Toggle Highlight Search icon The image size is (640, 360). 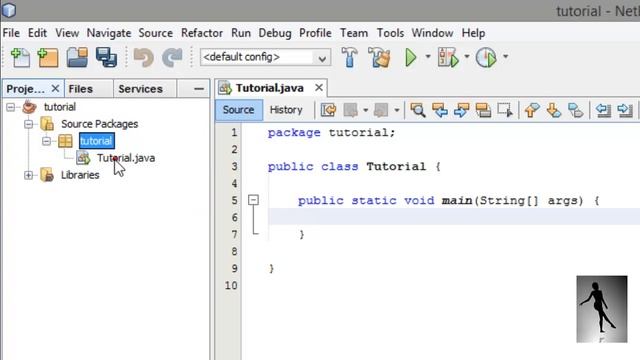click(483, 110)
